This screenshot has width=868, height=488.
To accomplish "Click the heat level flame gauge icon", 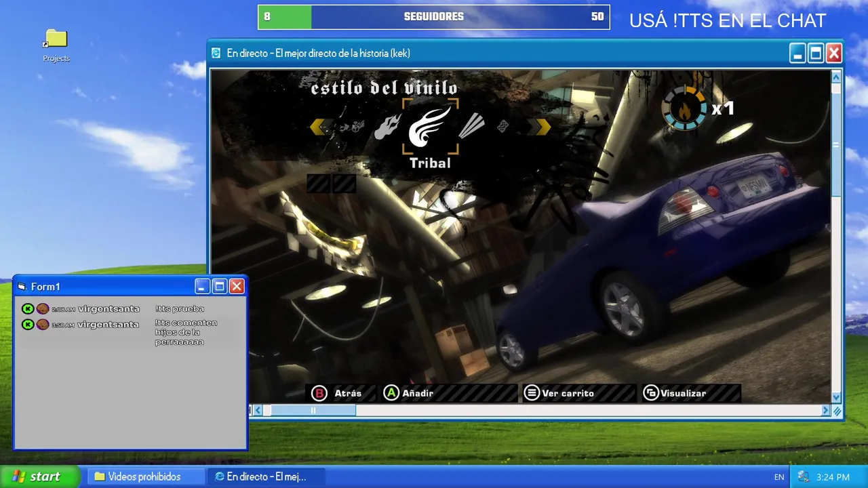I will pos(684,108).
